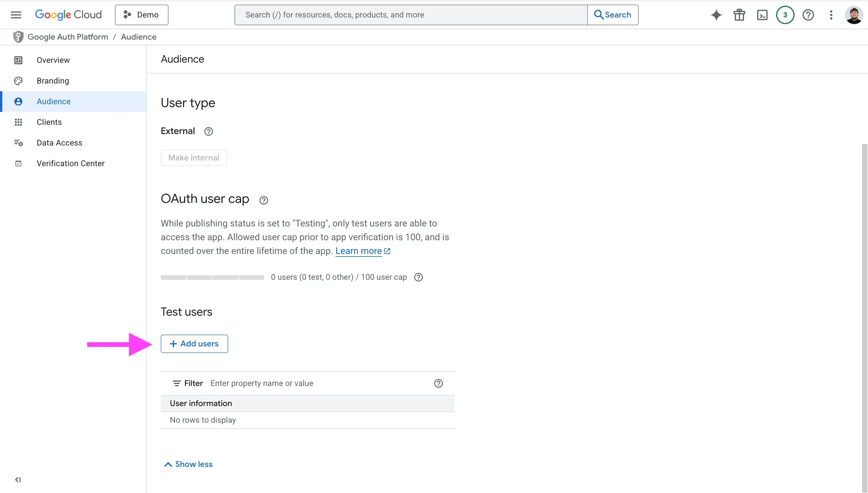Viewport: 868px width, 493px height.
Task: Open the three-dot overflow menu
Action: [832, 15]
